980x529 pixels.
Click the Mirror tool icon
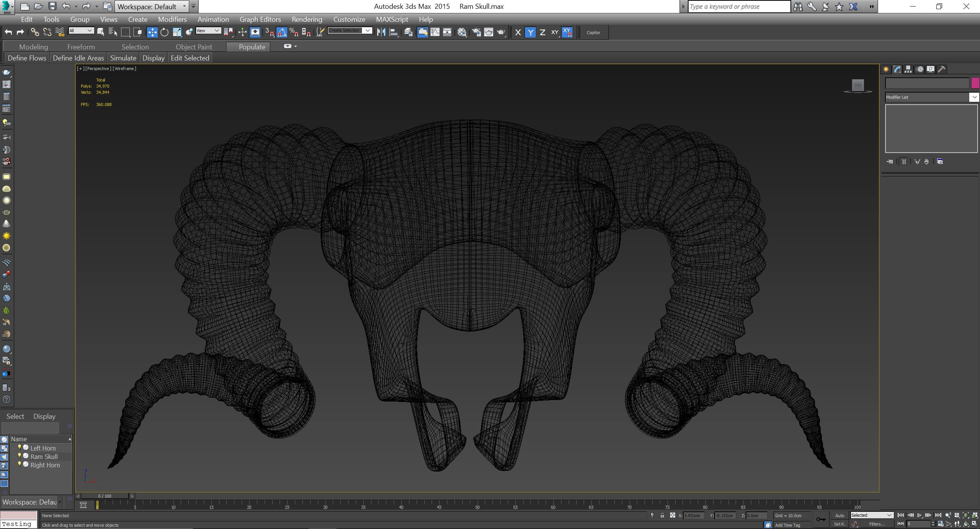pyautogui.click(x=381, y=33)
